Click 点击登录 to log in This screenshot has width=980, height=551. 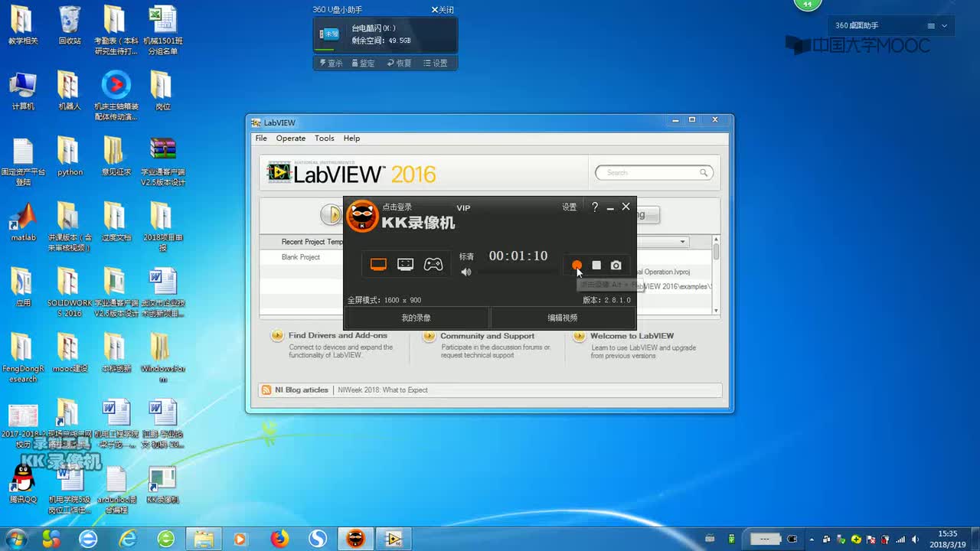tap(397, 207)
